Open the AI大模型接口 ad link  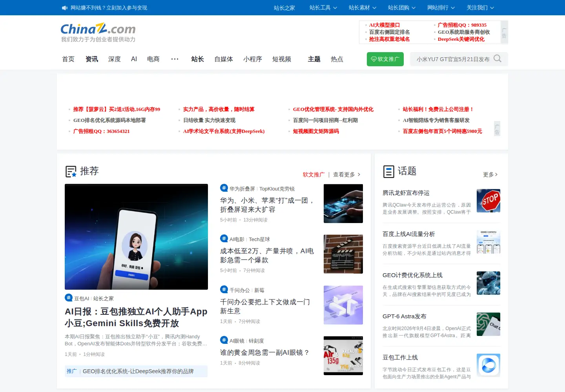(x=385, y=25)
